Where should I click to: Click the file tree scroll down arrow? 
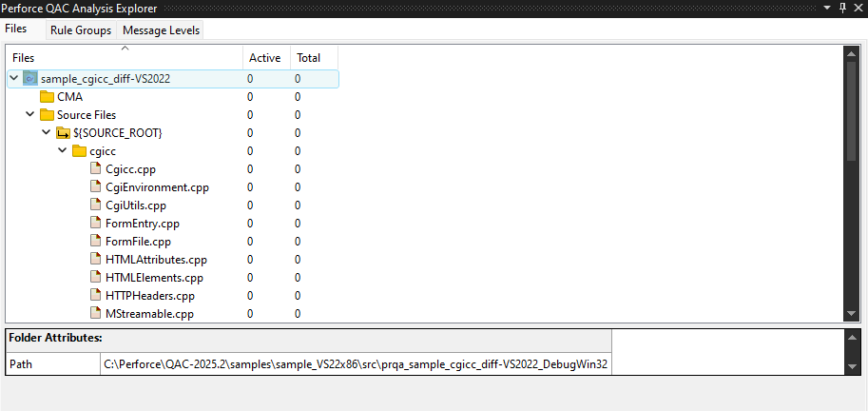(x=852, y=315)
